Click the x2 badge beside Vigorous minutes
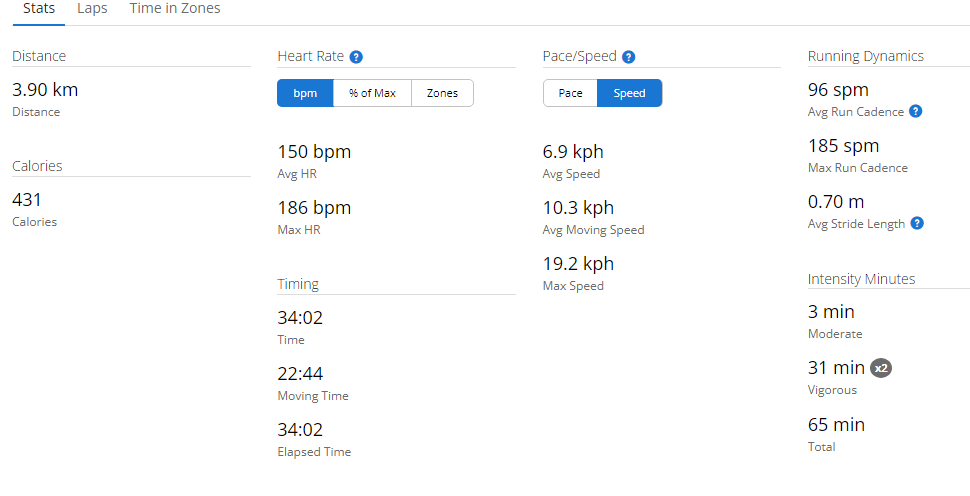The height and width of the screenshot is (496, 970). [880, 368]
